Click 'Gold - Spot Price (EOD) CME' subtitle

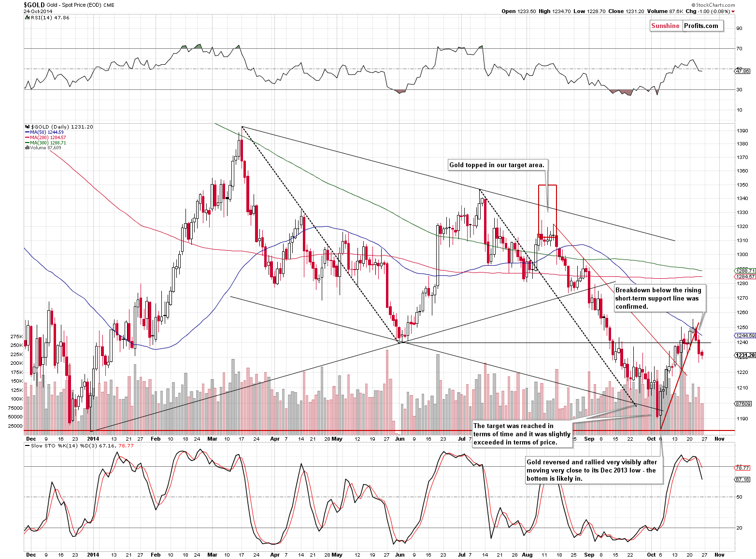80,5
